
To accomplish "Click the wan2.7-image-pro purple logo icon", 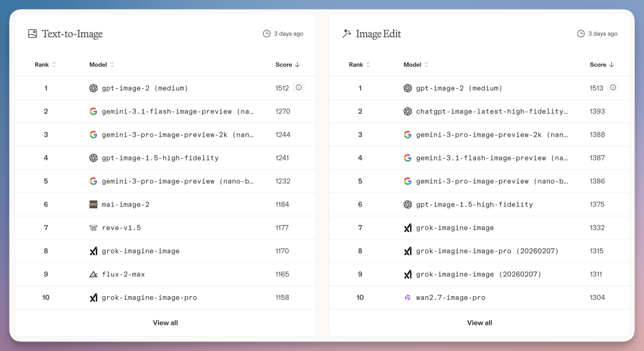I will click(407, 298).
